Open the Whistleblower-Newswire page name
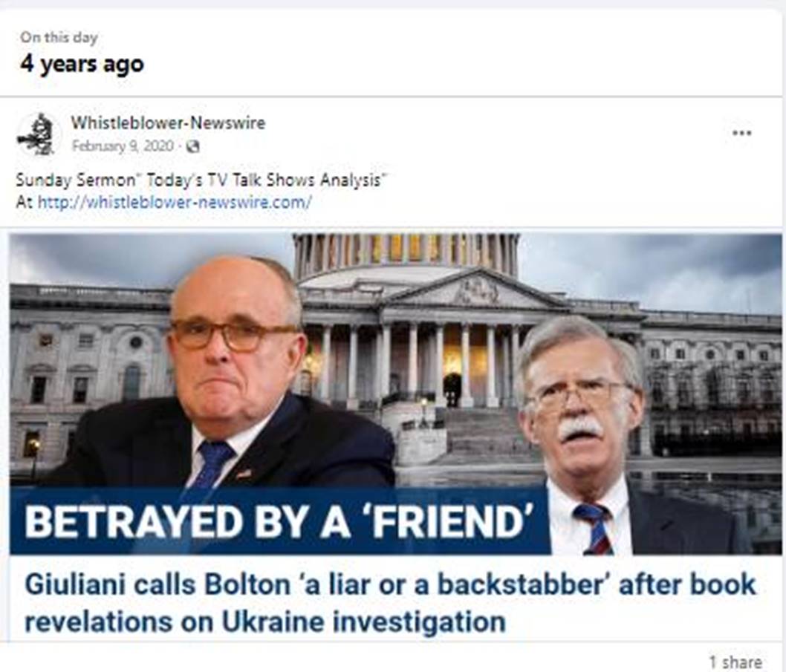 pyautogui.click(x=168, y=123)
